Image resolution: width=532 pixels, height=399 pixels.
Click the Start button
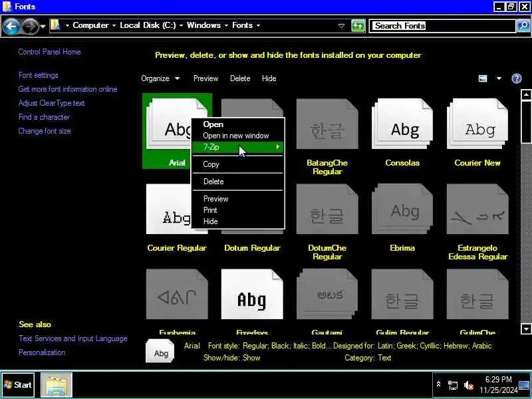click(18, 385)
